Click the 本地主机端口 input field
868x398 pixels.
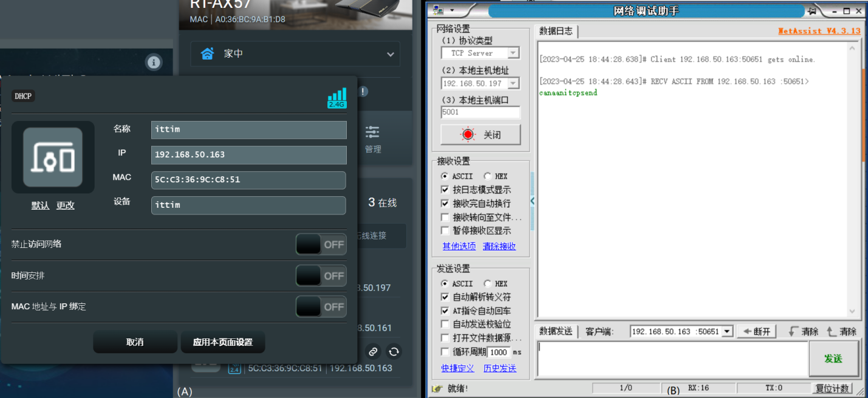(480, 112)
